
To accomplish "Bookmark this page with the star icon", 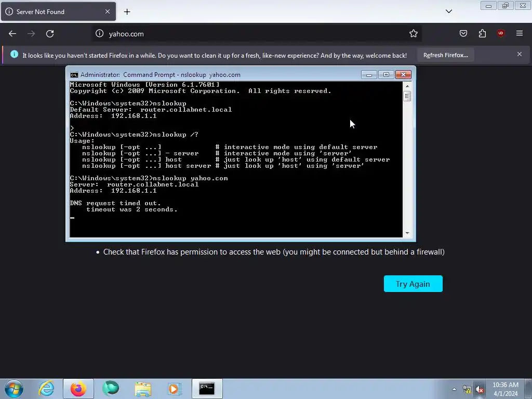I will pyautogui.click(x=413, y=33).
